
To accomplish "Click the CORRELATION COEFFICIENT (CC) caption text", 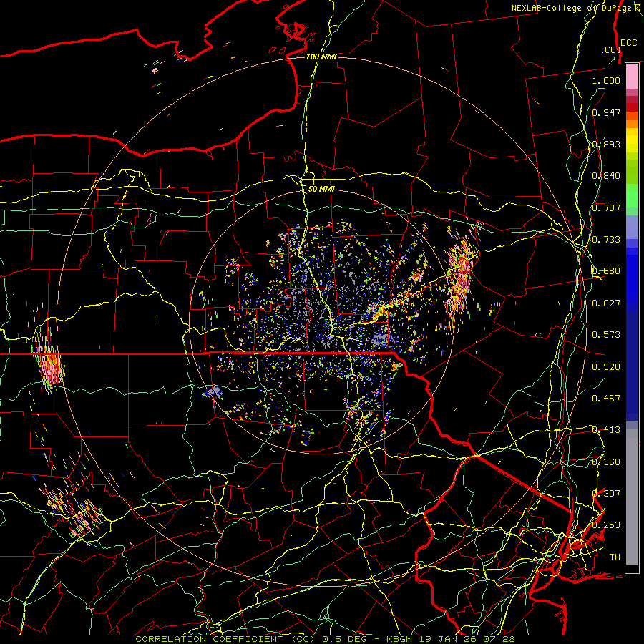I will (x=225, y=639).
